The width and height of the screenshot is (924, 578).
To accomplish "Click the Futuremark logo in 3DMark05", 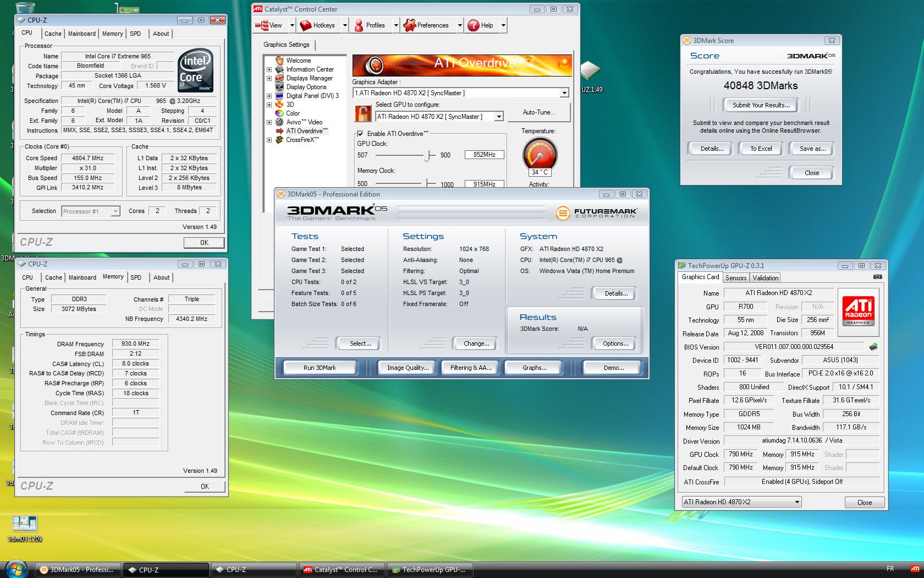I will tap(596, 212).
